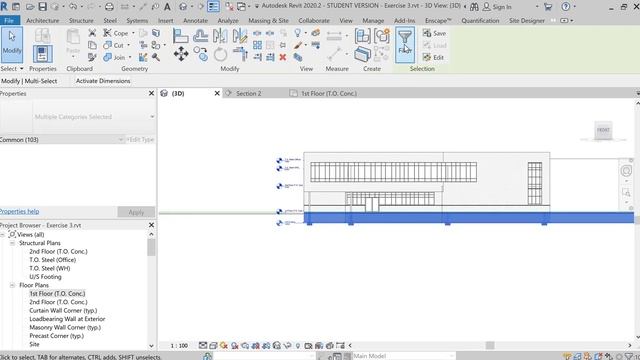Switch to Manage ribbon tab
The height and width of the screenshot is (360, 640).
point(373,20)
